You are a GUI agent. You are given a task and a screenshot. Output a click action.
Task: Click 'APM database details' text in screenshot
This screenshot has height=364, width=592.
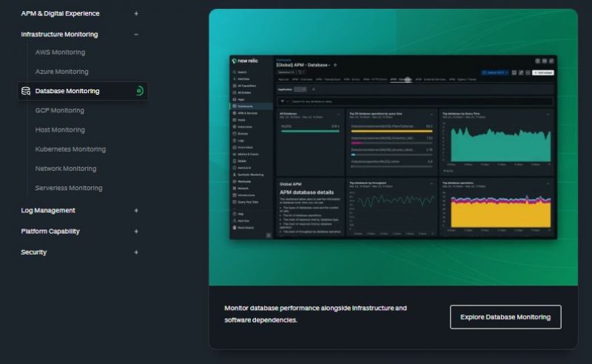click(x=306, y=192)
